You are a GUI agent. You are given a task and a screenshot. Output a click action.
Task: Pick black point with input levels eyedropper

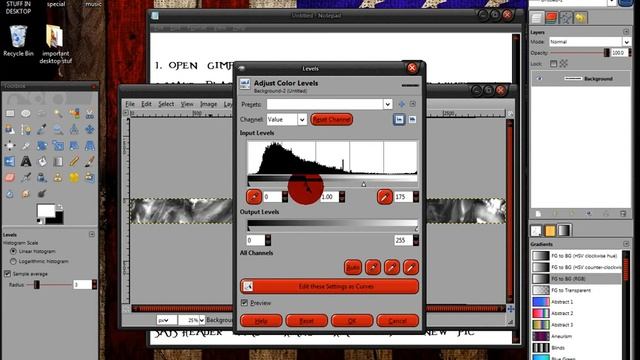(x=254, y=197)
